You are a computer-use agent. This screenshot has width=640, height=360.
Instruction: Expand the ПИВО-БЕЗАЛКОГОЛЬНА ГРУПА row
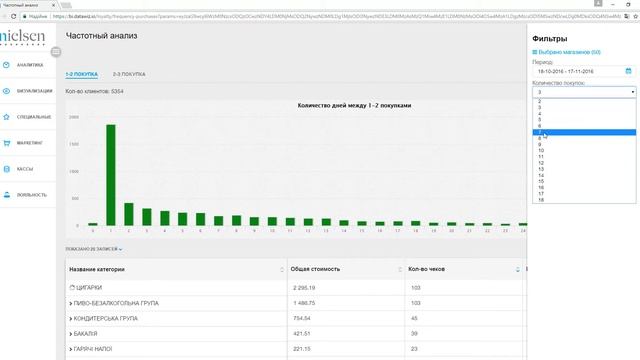tap(71, 303)
